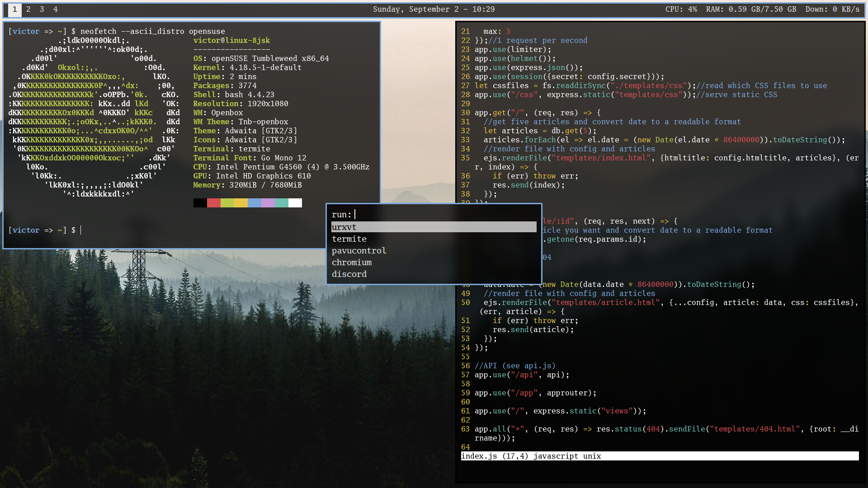Click the OS: openSUSE Tumbleweed line
This screenshot has width=868, height=488.
[261, 59]
